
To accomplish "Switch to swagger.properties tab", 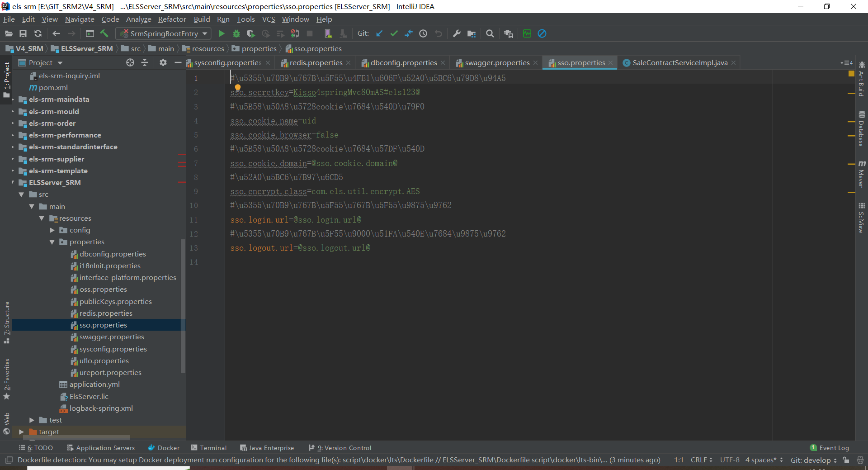I will click(497, 62).
